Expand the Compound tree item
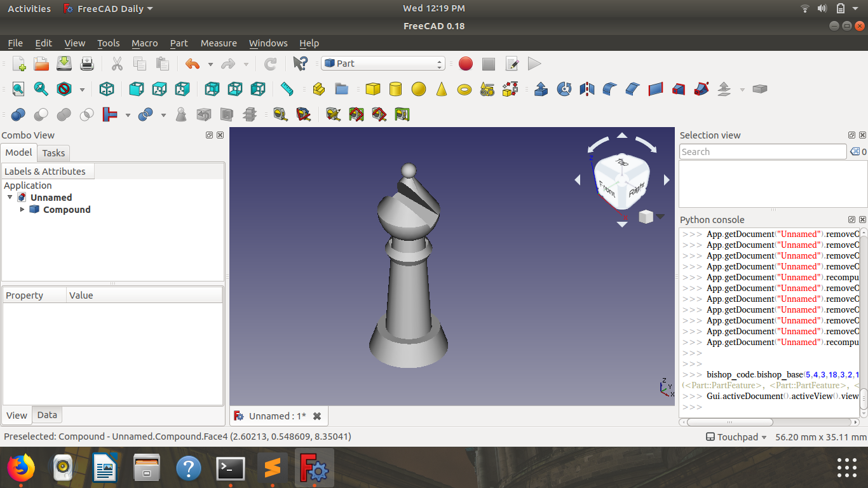 23,210
